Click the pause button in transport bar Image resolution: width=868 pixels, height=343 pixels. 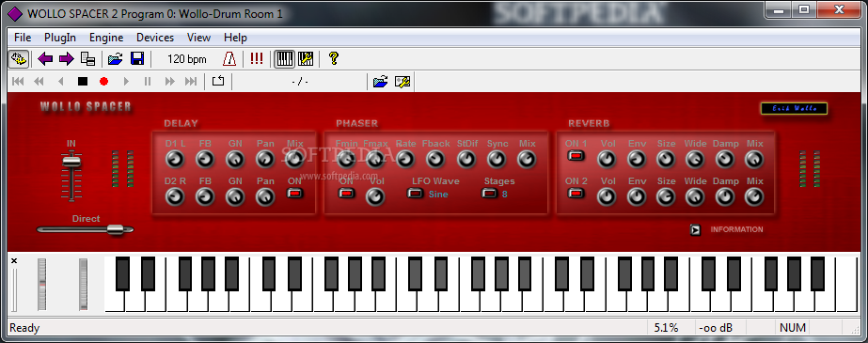pyautogui.click(x=148, y=82)
